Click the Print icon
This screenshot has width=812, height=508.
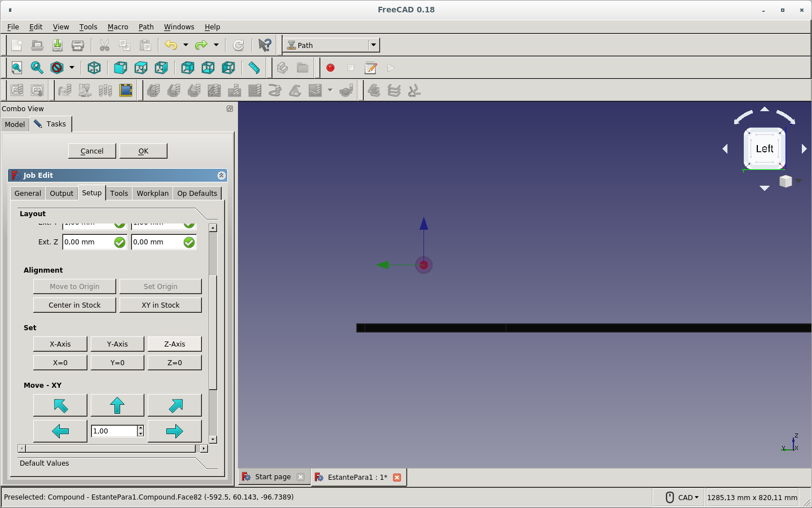[x=78, y=45]
